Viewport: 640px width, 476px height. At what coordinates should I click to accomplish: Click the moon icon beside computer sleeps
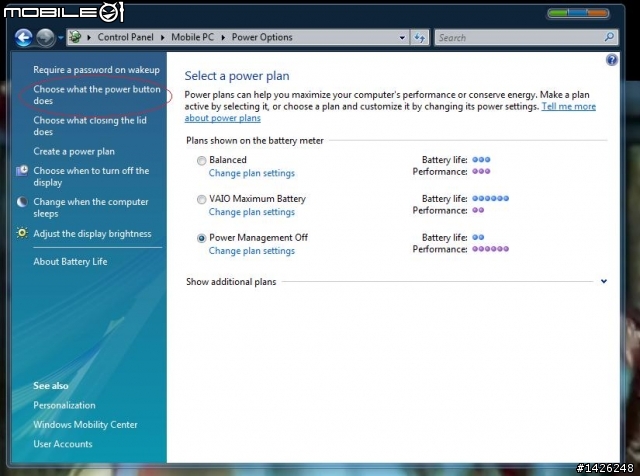22,202
